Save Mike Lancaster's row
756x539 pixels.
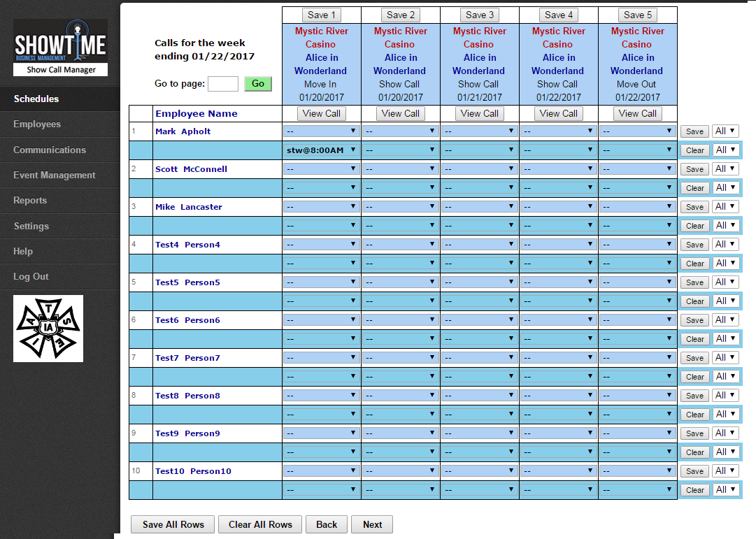click(694, 207)
